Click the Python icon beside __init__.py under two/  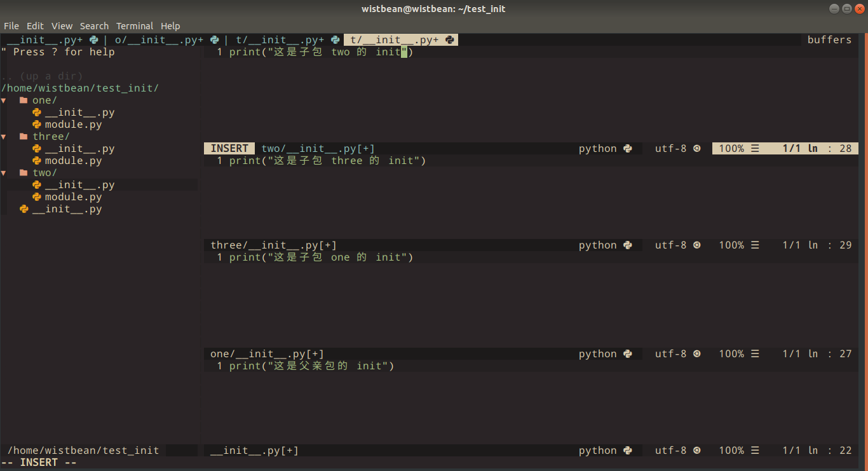[36, 184]
